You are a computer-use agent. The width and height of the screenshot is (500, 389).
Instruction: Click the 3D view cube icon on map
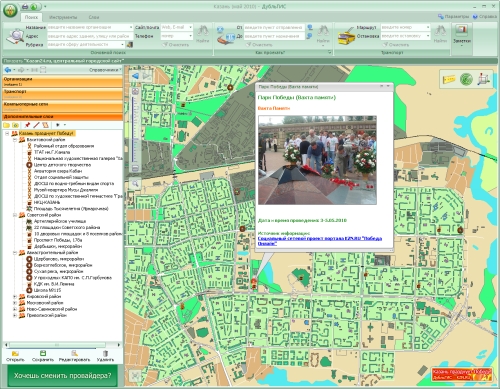484,79
